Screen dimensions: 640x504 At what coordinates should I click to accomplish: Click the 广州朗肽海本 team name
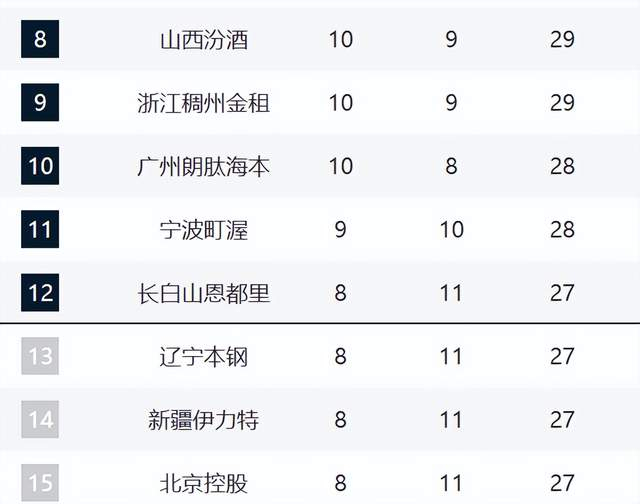click(204, 166)
